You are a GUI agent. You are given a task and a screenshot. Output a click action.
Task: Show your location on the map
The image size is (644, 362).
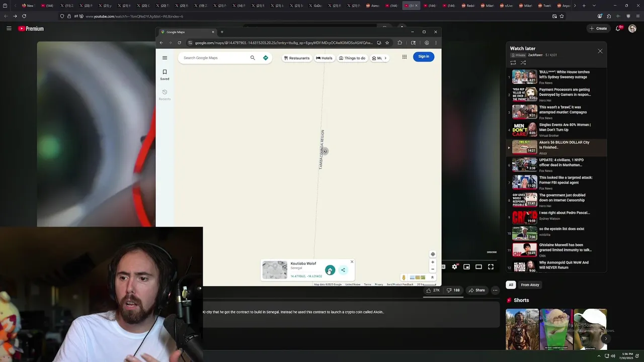tap(433, 254)
